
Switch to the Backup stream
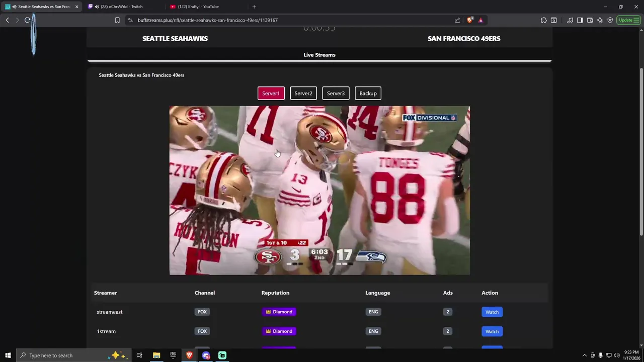point(368,93)
